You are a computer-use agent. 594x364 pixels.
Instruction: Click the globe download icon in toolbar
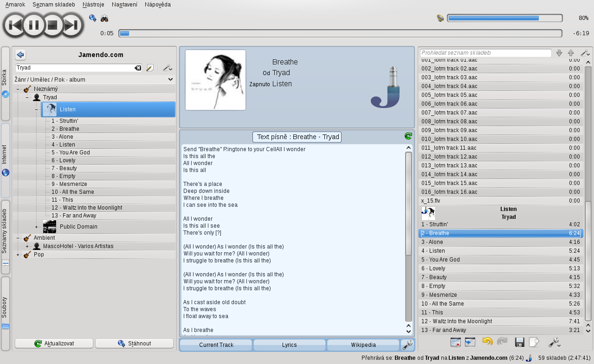93,18
